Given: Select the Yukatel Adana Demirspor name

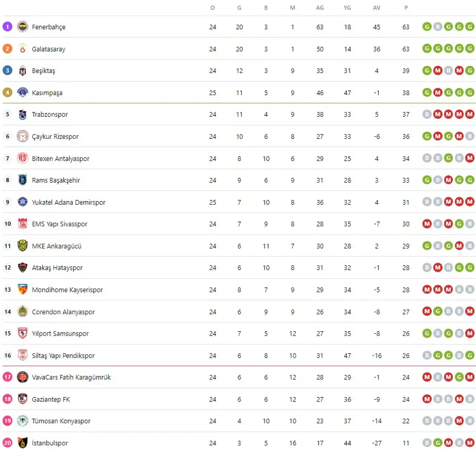Looking at the screenshot, I should [69, 203].
